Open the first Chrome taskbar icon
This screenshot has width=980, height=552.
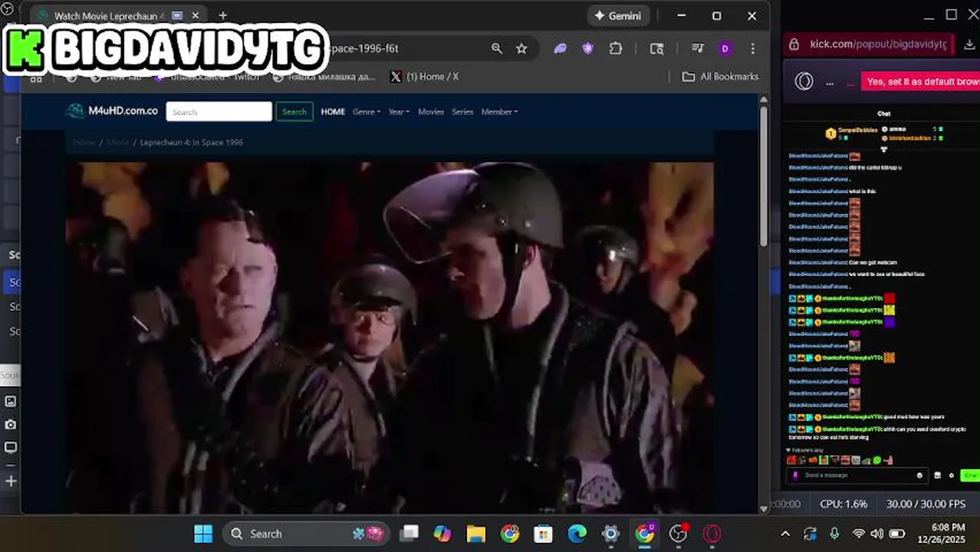tap(510, 534)
